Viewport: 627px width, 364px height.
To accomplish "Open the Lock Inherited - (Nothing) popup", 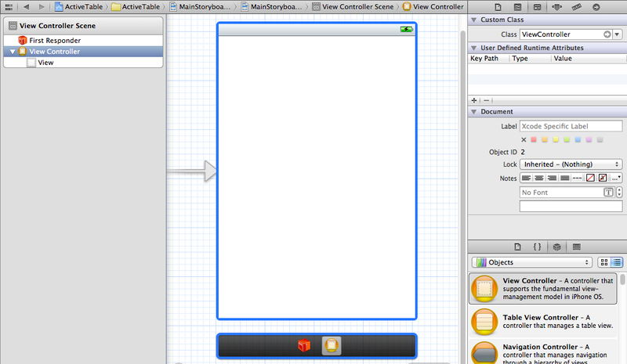I will [571, 164].
